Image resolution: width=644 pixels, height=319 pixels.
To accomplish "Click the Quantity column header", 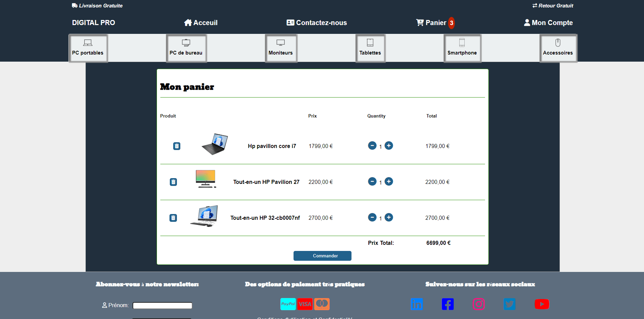I will (x=376, y=116).
